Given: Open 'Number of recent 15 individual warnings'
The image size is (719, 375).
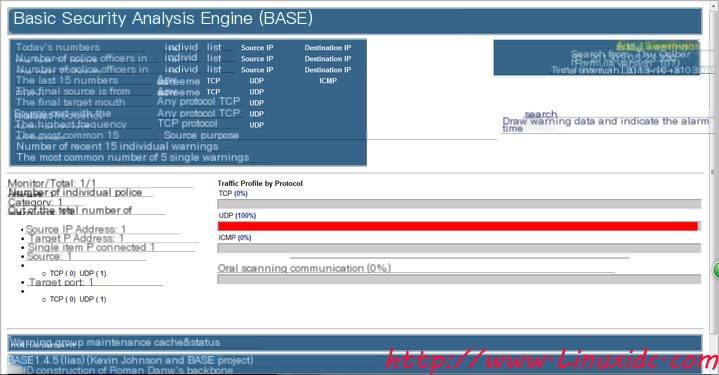Looking at the screenshot, I should click(117, 146).
